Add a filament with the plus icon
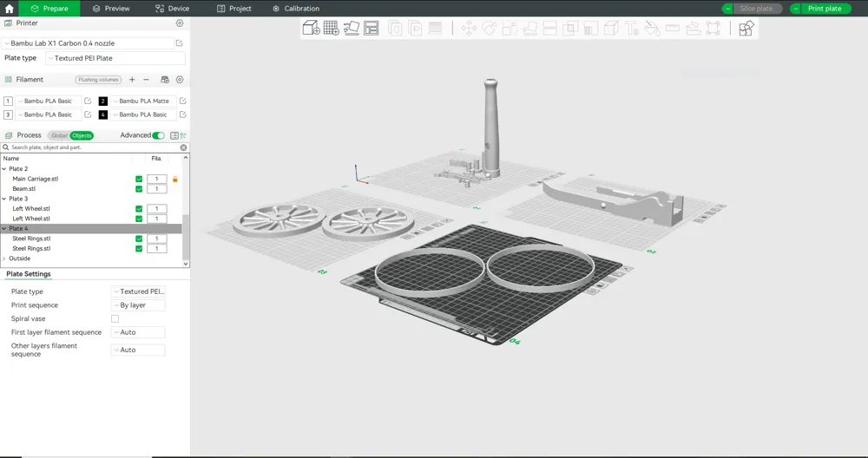Screen dimensions: 868x458 (132, 80)
